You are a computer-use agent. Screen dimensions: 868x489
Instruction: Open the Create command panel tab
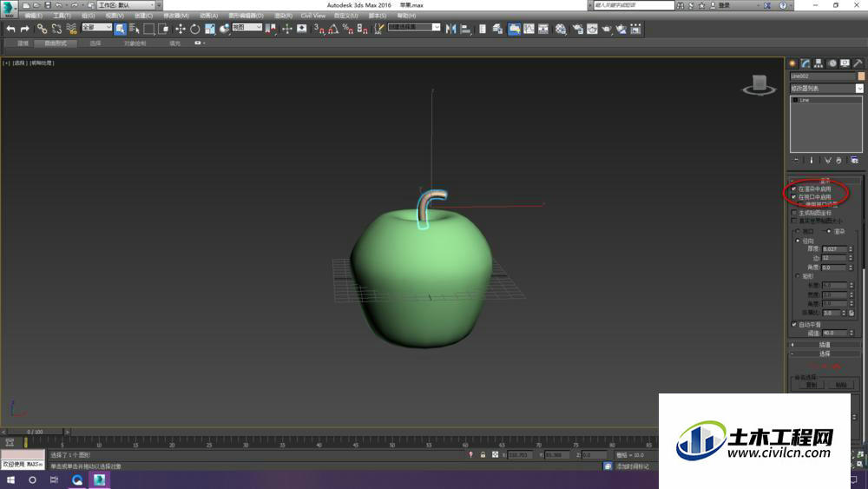pyautogui.click(x=792, y=63)
